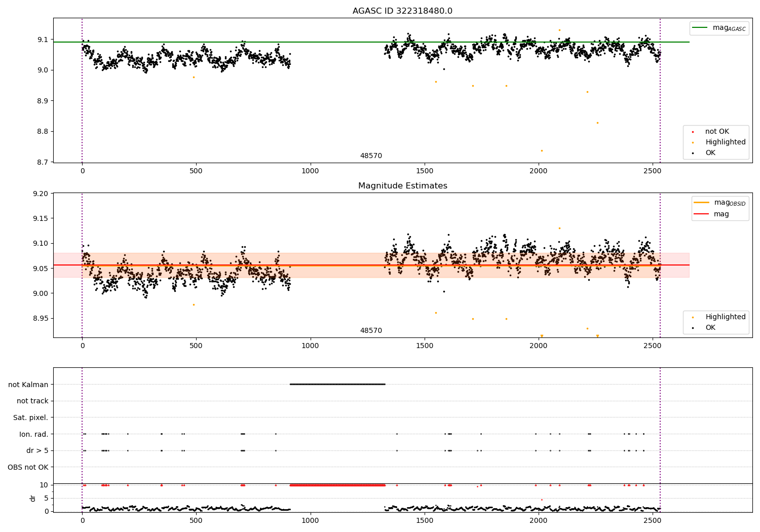Click the 'Ion. rad.' row label

[x=34, y=434]
